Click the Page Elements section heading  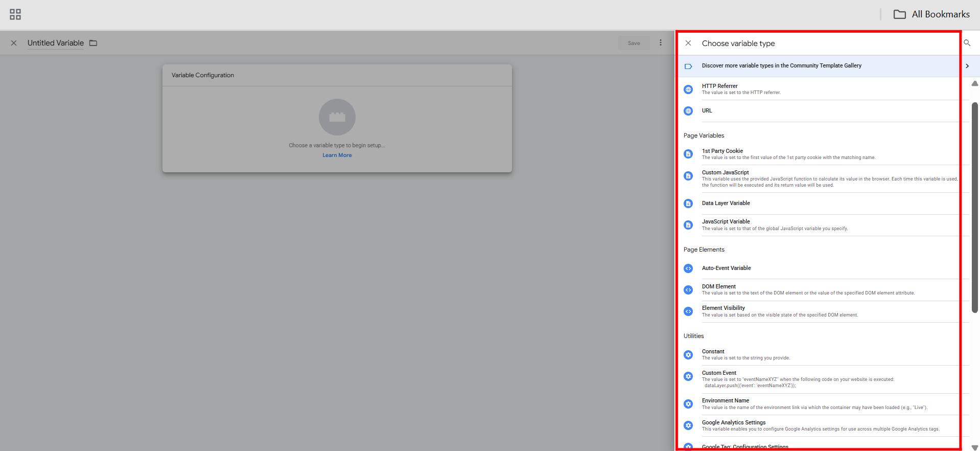pyautogui.click(x=704, y=250)
